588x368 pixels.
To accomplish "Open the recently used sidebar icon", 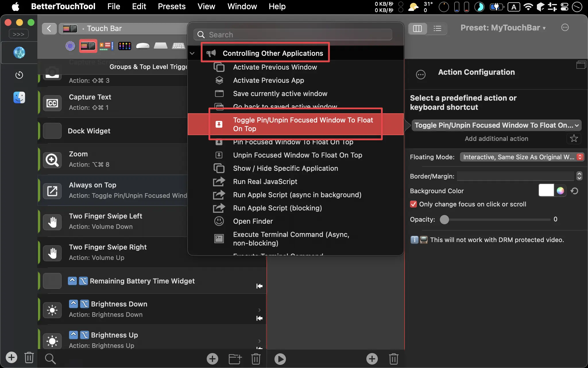I will 19,75.
